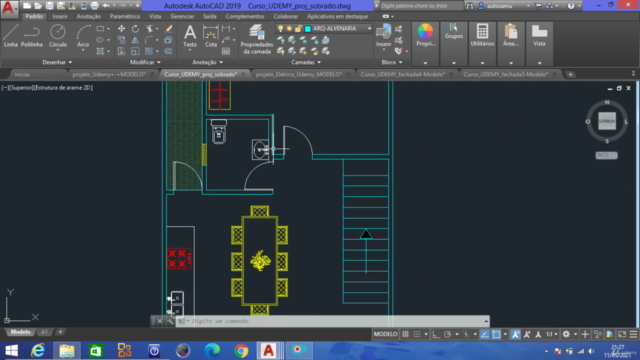Click the WCS button under ViewCube
Image resolution: width=640 pixels, height=360 pixels.
tap(606, 156)
